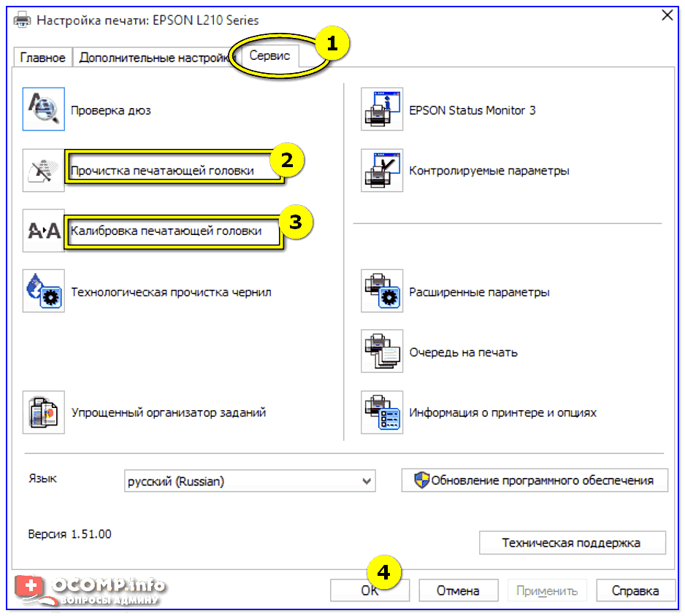Click the Техническая поддержка button
Image resolution: width=685 pixels, height=616 pixels.
click(x=573, y=543)
